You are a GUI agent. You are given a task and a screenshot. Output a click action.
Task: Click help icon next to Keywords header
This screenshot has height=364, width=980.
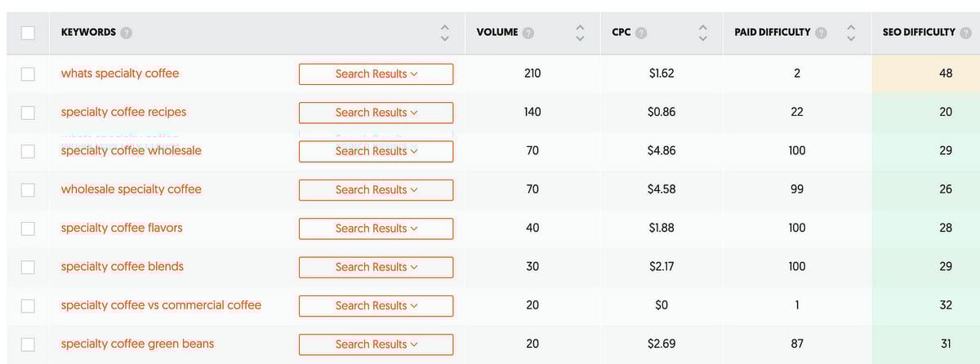tap(126, 33)
